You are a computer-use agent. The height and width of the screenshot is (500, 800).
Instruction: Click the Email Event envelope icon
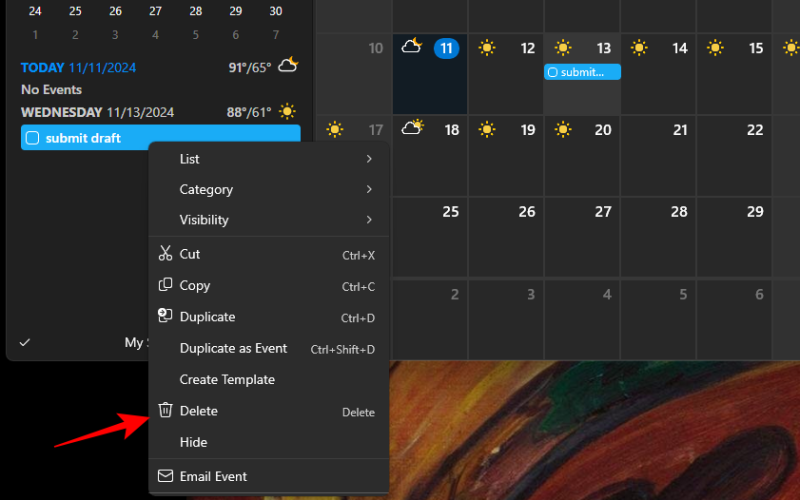click(x=166, y=476)
